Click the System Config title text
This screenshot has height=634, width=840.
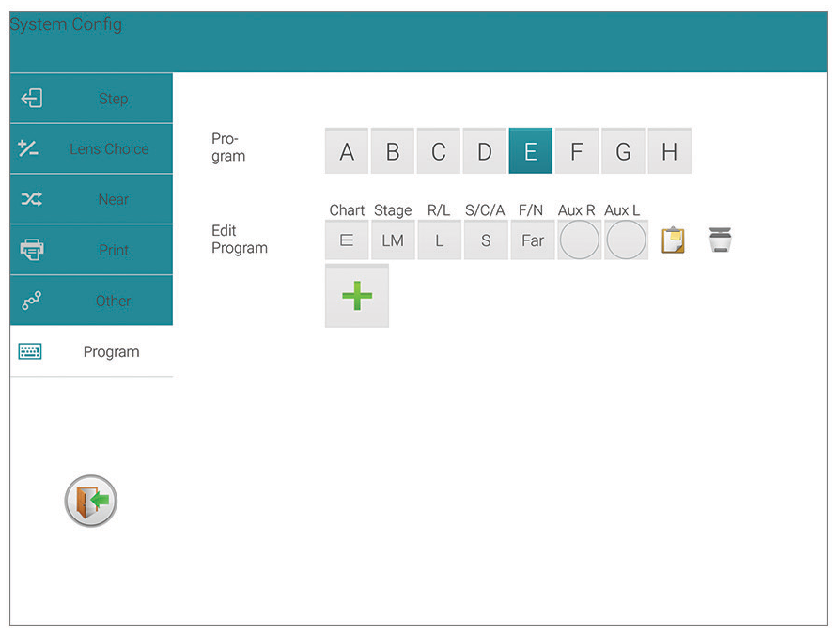(x=66, y=24)
